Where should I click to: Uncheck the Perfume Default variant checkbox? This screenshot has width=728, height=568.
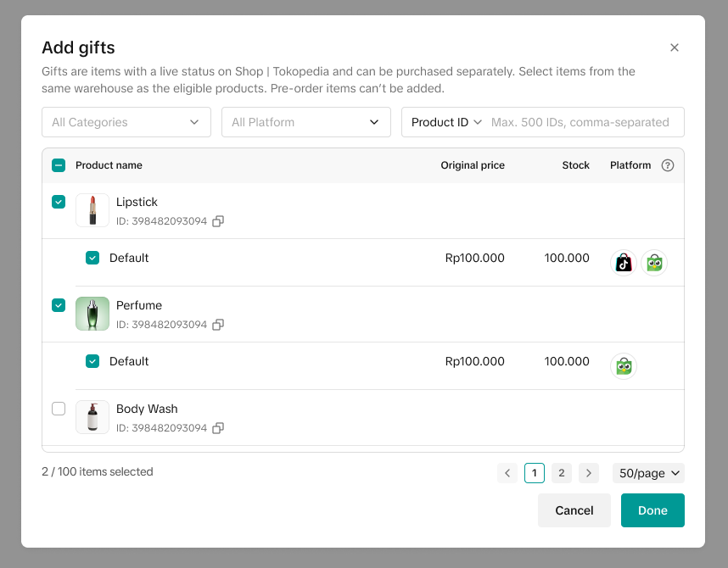coord(92,361)
